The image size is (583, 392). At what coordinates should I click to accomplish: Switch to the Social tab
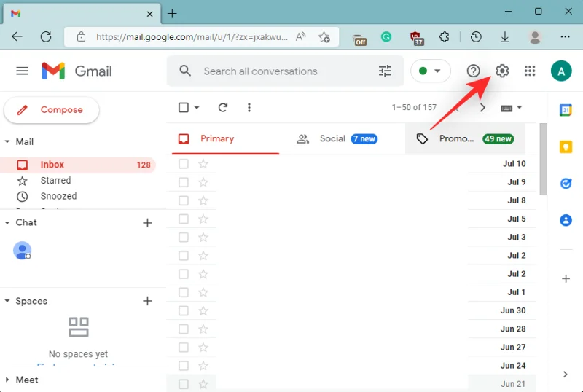tap(337, 138)
